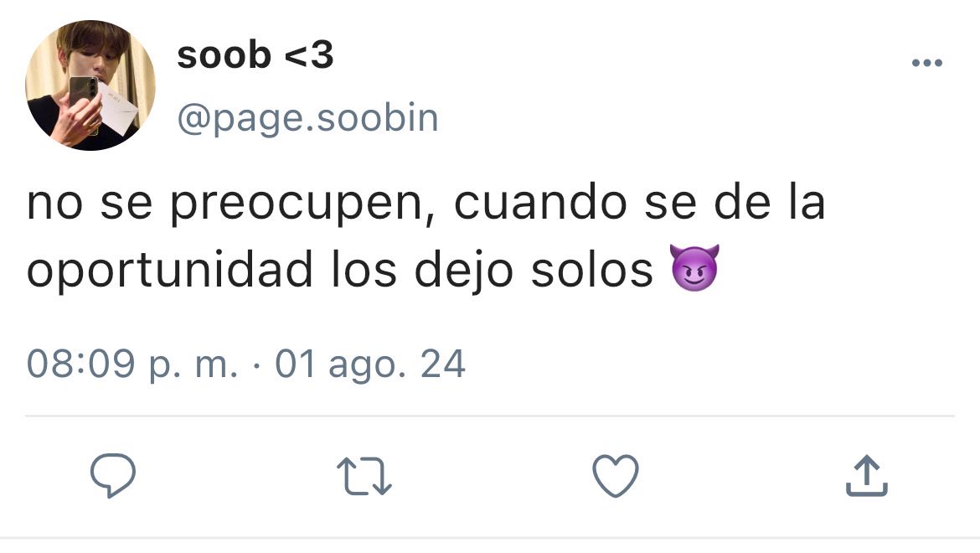Viewport: 980px width, 553px height.
Task: Click the 'p. m.' part of the timestamp
Action: (193, 365)
